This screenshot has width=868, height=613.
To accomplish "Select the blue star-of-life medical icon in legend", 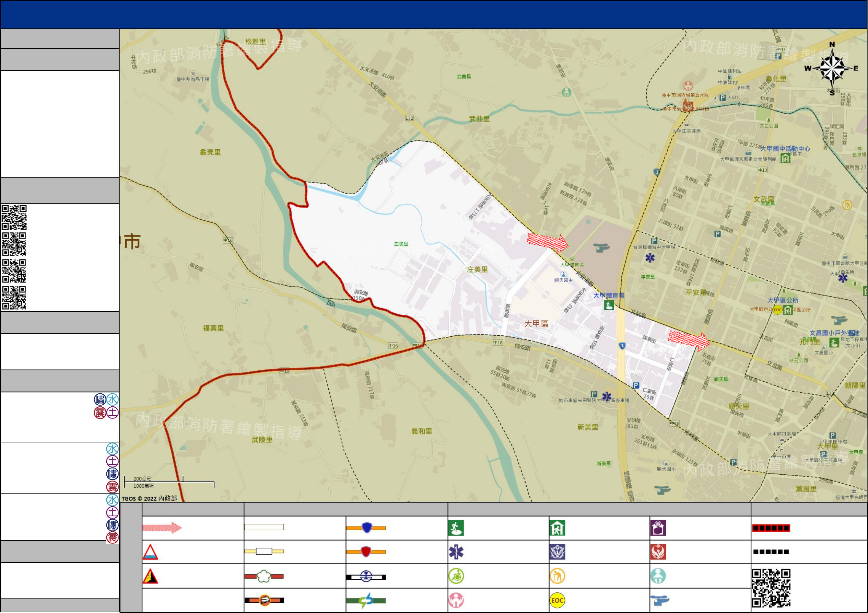I will (456, 552).
